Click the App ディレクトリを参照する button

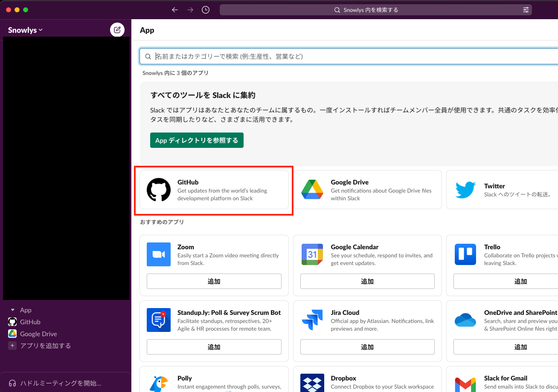(197, 140)
